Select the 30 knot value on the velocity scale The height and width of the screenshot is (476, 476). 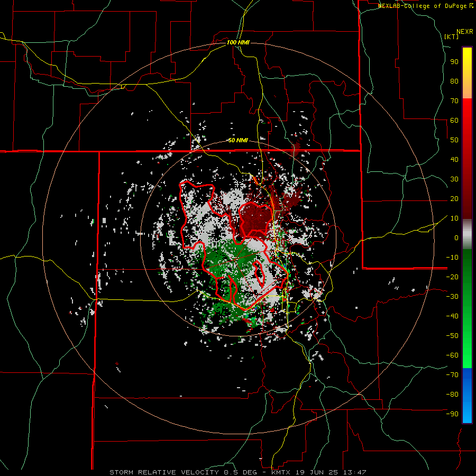[454, 179]
